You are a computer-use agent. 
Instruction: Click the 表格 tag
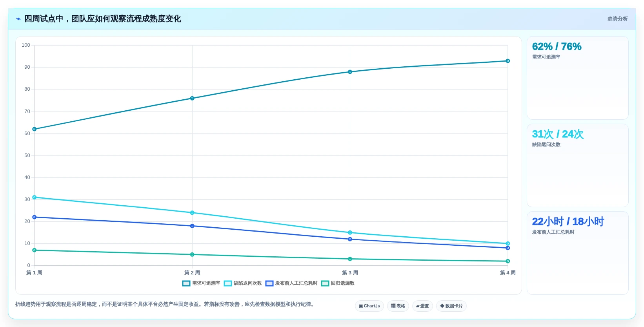point(398,306)
